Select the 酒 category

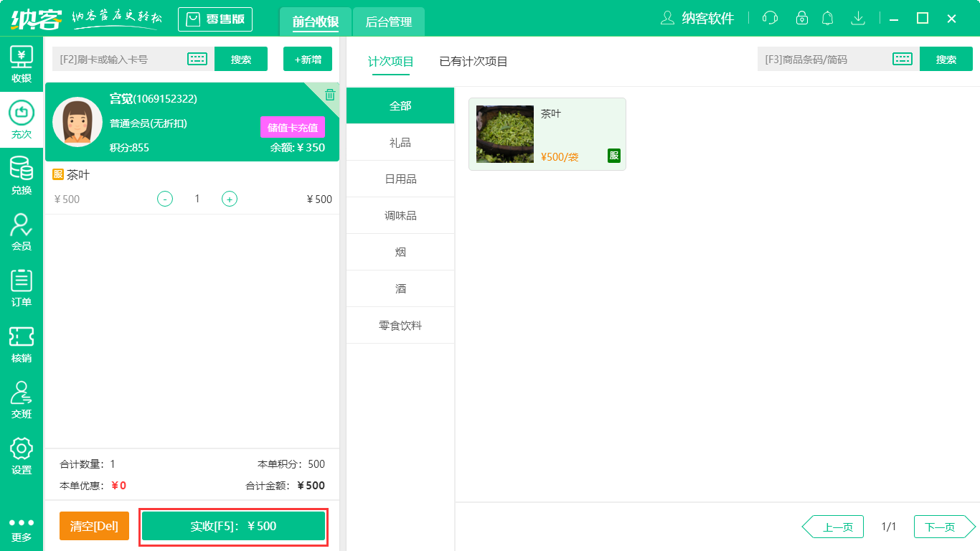(x=400, y=288)
